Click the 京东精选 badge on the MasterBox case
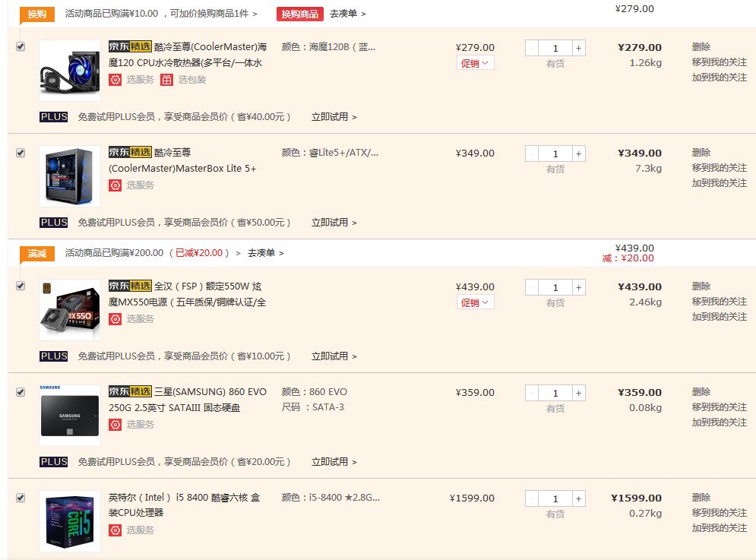This screenshot has height=560, width=756. point(130,152)
